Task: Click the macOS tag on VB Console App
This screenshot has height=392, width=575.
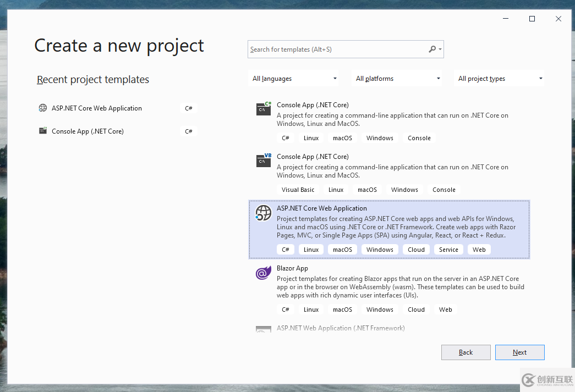Action: (367, 190)
